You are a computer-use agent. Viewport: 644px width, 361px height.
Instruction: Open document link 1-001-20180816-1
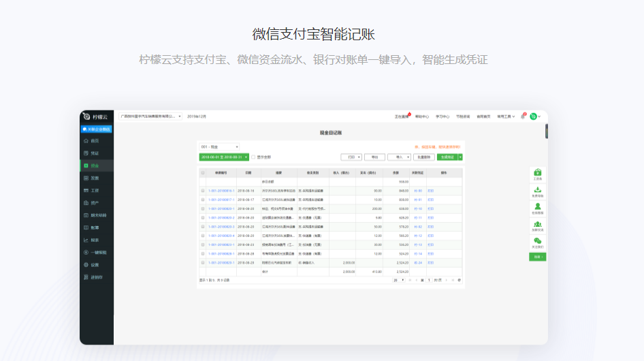(221, 191)
